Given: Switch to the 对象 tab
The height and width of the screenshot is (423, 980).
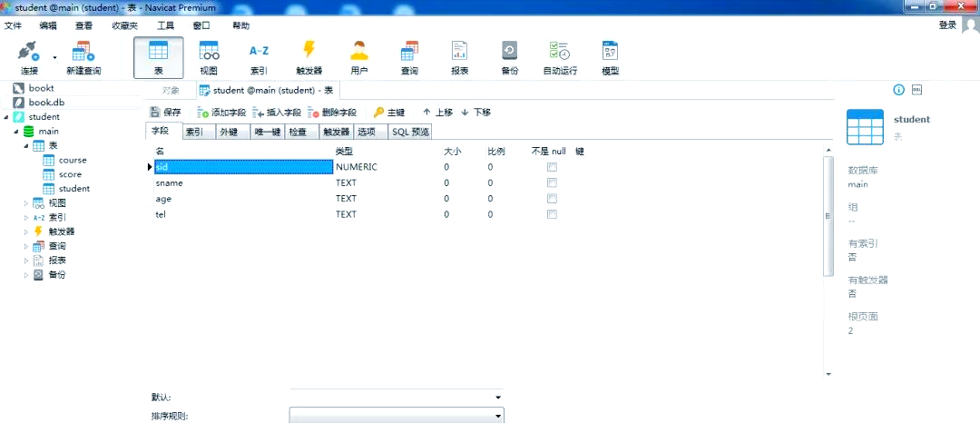Looking at the screenshot, I should click(x=171, y=91).
